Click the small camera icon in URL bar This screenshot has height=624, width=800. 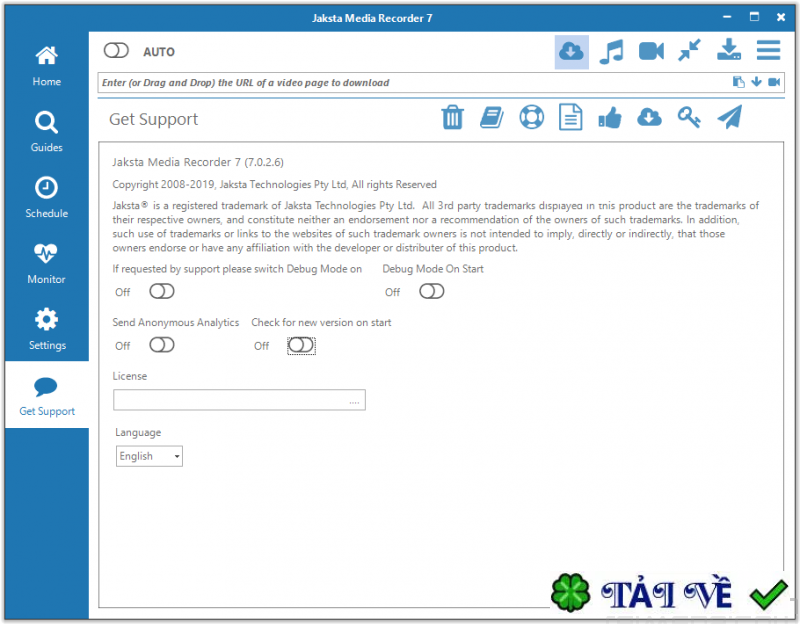[x=774, y=82]
